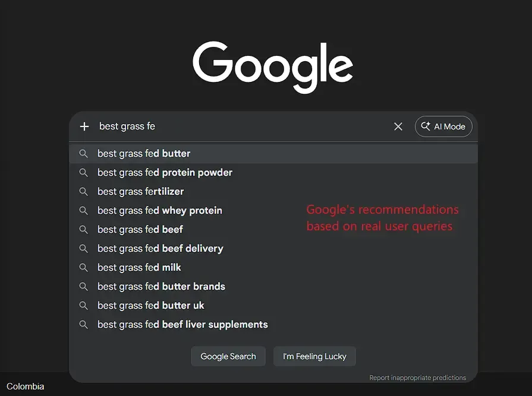532x396 pixels.
Task: Open the Report inappropriate predictions link
Action: click(417, 378)
